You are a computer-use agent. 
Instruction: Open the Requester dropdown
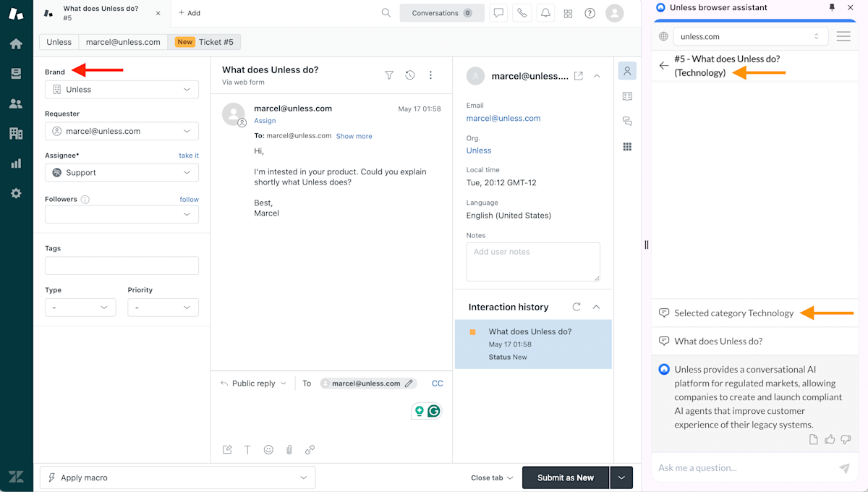[122, 131]
